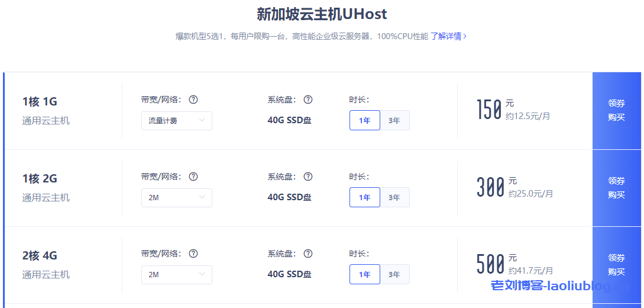Click help icon beside 带宽/网络 in 2核 4G row
This screenshot has width=644, height=308.
[193, 254]
